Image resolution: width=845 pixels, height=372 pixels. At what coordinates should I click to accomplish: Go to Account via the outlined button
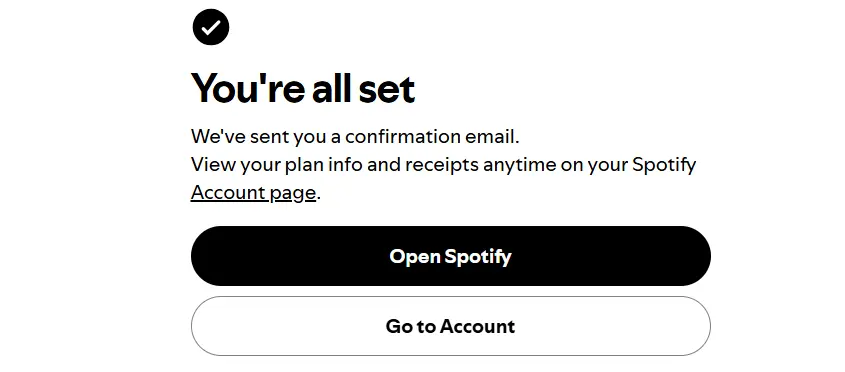click(x=451, y=326)
